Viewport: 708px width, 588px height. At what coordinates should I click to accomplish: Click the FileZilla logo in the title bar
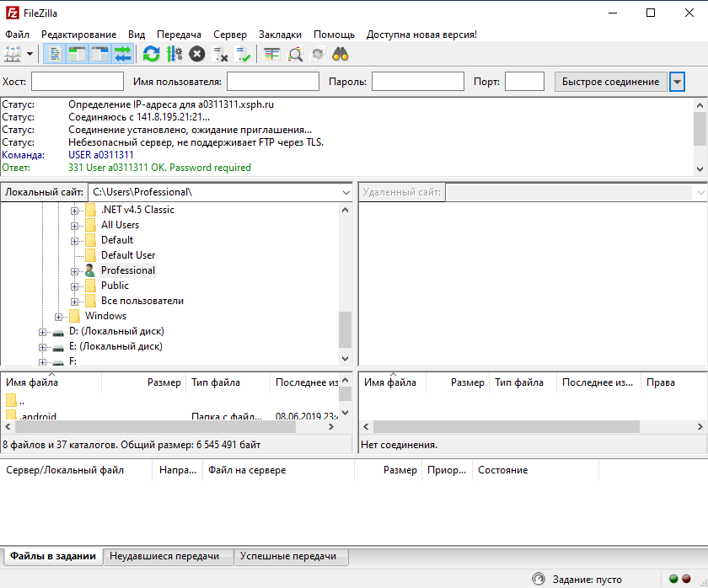[12, 13]
